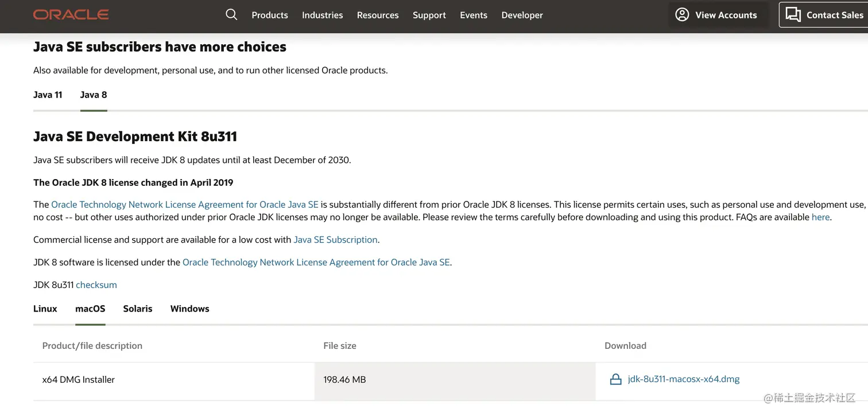Click the Contact Sales chat icon
This screenshot has width=868, height=416.
pyautogui.click(x=793, y=15)
